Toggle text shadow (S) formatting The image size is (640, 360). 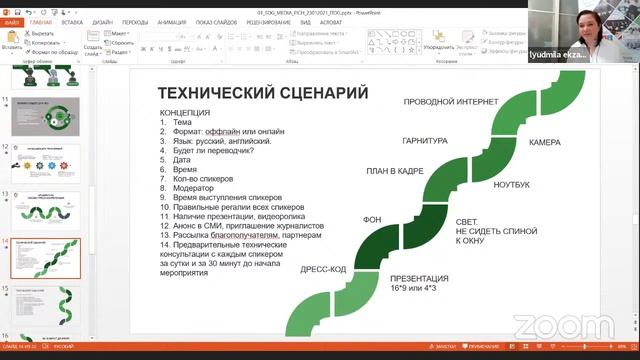tap(169, 49)
